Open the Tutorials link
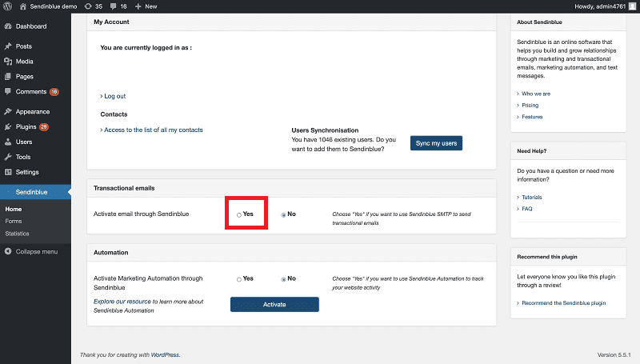 (531, 197)
